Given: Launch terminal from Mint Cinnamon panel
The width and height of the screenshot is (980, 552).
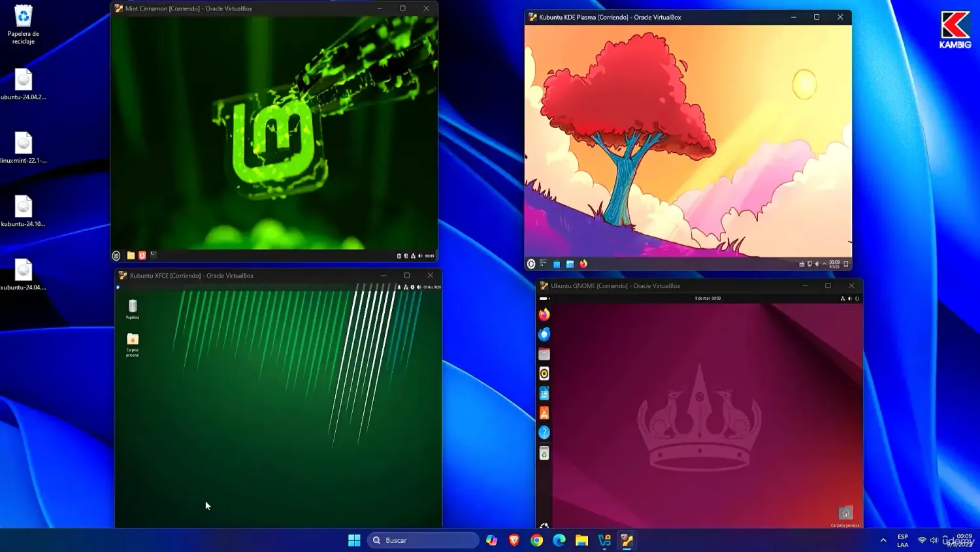Looking at the screenshot, I should pos(154,255).
